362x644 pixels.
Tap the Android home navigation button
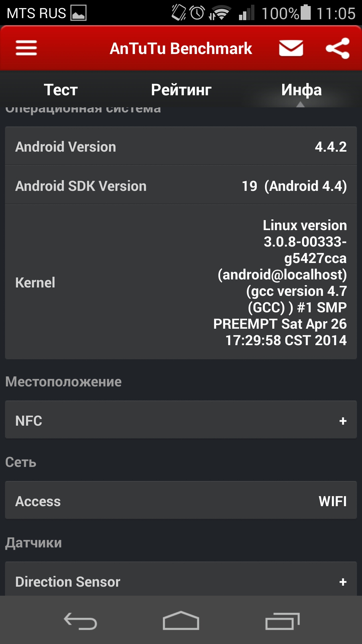[x=181, y=621]
